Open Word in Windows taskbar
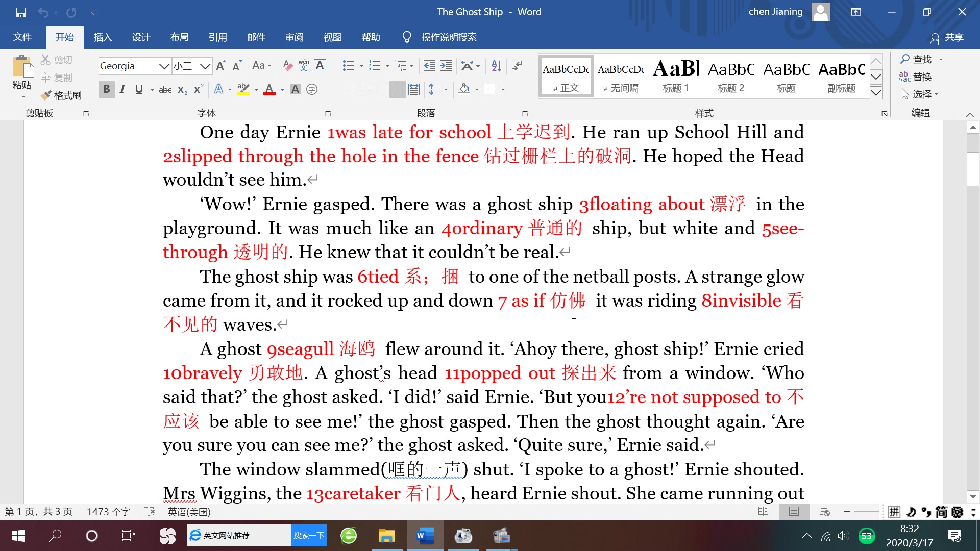This screenshot has height=551, width=980. [425, 536]
